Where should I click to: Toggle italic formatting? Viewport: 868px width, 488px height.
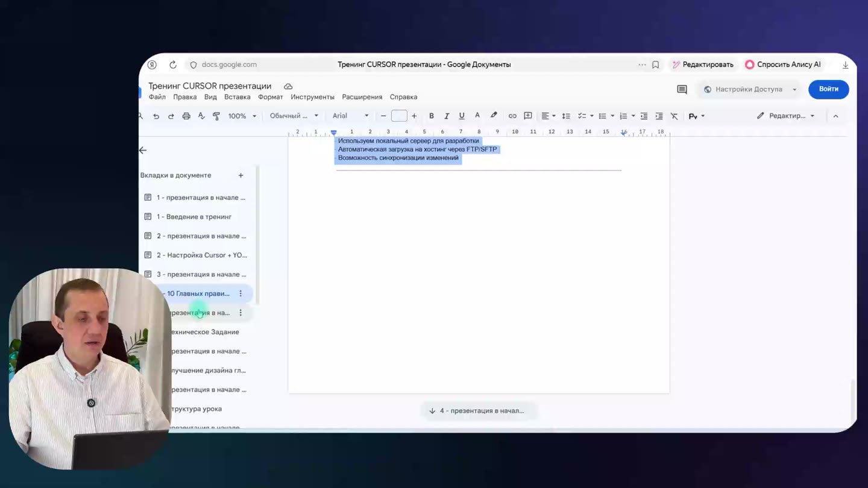click(447, 116)
